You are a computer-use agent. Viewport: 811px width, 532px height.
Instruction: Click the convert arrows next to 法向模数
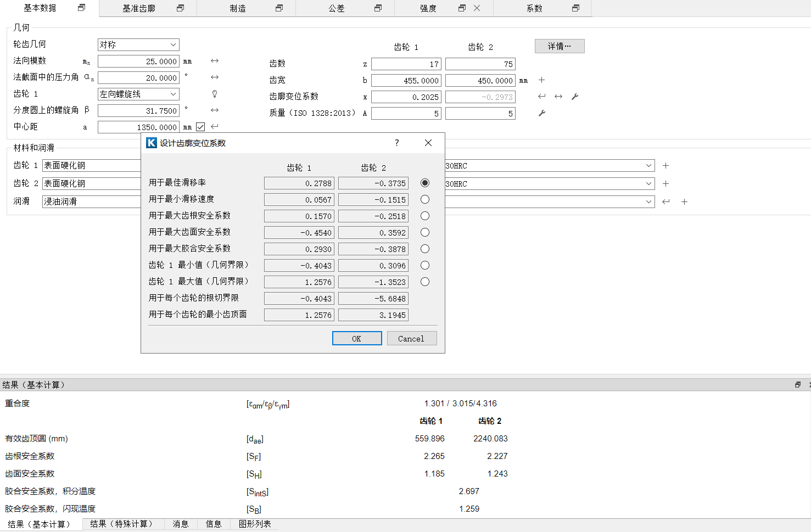[215, 61]
